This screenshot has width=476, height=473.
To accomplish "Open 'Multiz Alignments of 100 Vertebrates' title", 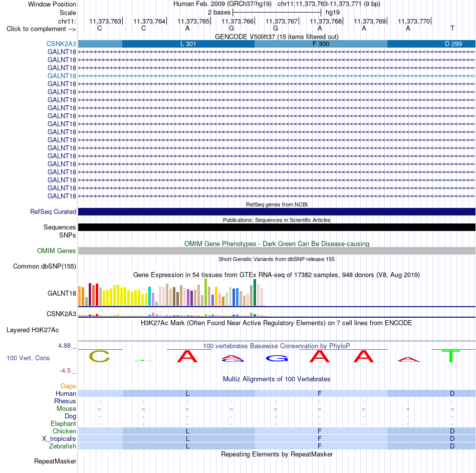I will pyautogui.click(x=277, y=379).
